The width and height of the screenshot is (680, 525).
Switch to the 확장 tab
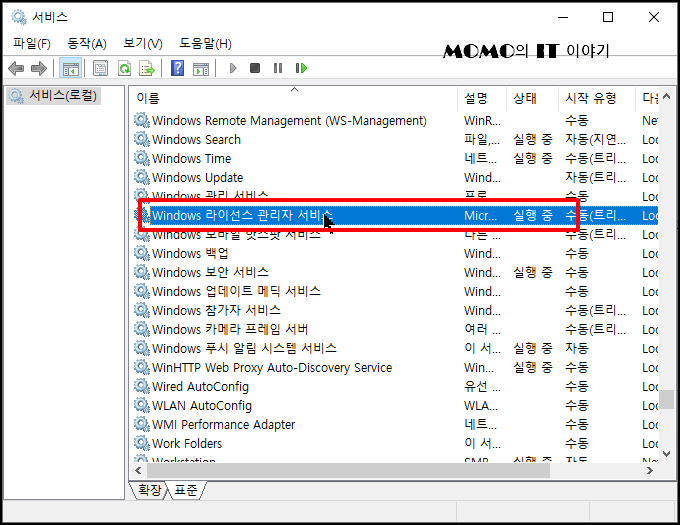coord(149,490)
